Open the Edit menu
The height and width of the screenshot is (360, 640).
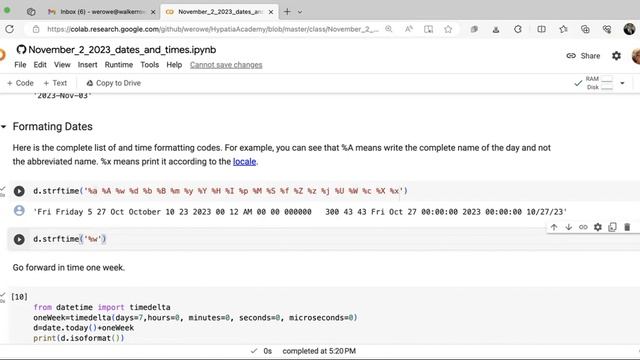point(40,65)
